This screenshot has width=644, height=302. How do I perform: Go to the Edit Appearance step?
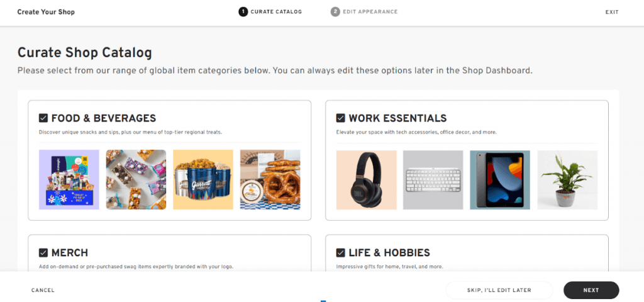pos(370,12)
